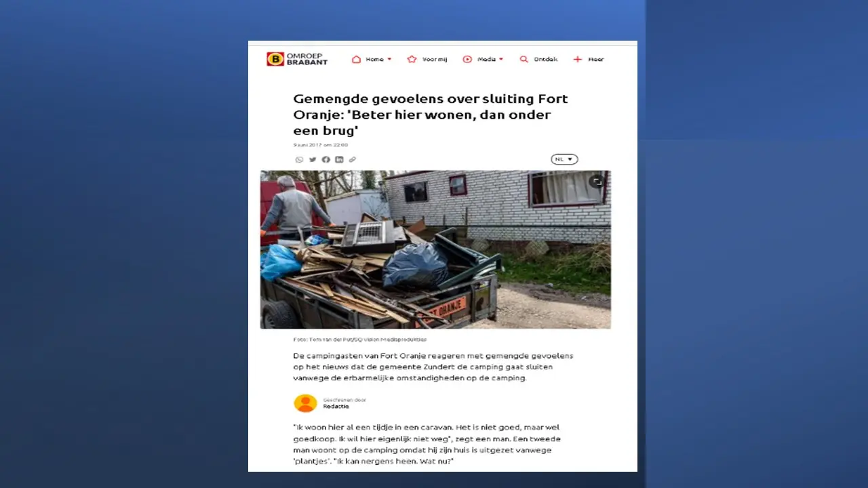Screen dimensions: 868x488
Task: Expand the Home menu arrow
Action: tap(389, 60)
